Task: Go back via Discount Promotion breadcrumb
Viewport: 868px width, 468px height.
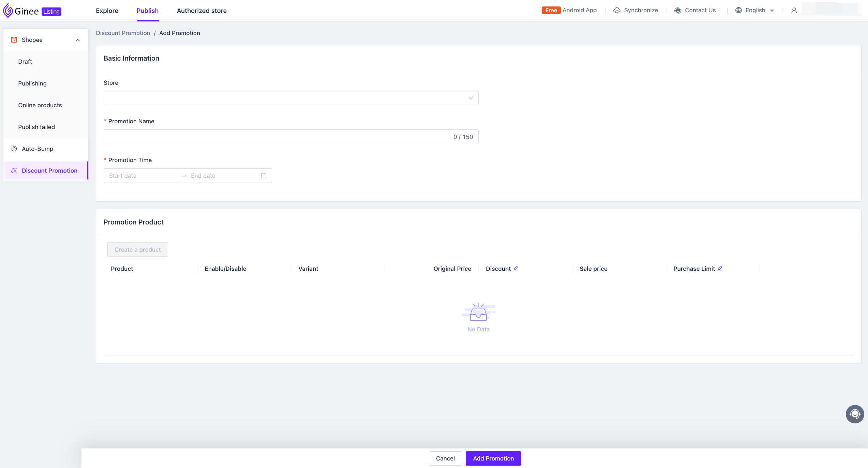Action: [x=123, y=33]
